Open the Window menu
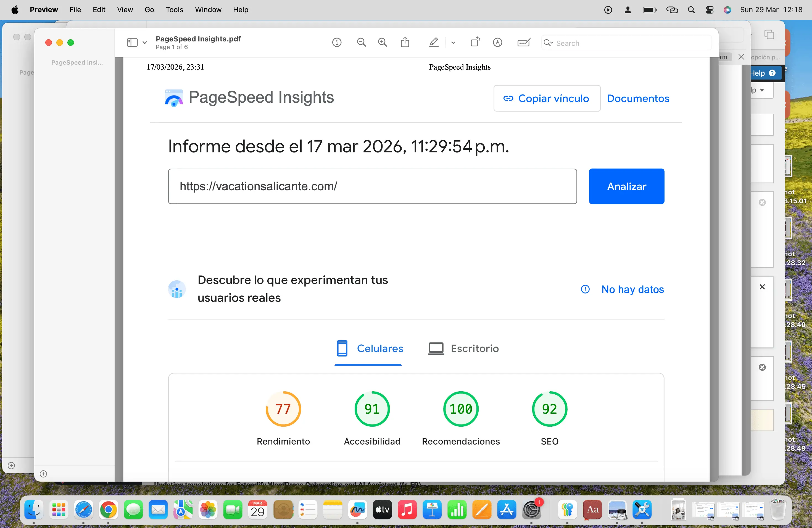 coord(208,10)
